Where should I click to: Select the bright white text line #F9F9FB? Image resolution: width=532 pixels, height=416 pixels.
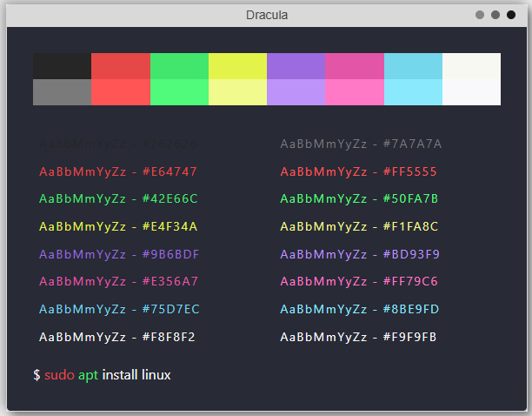359,338
